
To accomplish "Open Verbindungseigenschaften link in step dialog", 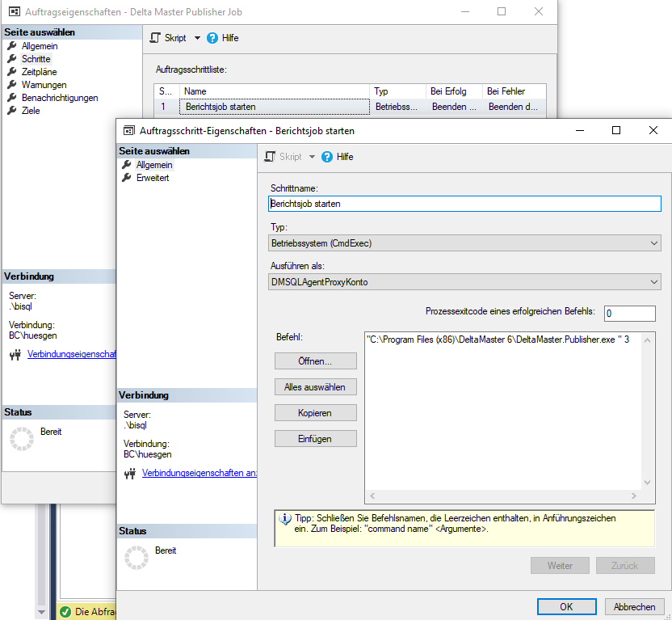I will [x=199, y=473].
